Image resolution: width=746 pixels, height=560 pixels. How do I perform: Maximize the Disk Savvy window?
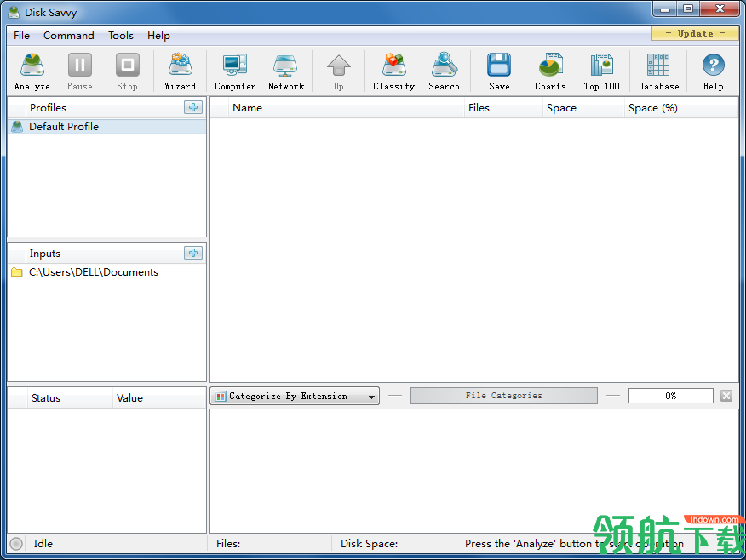pyautogui.click(x=688, y=9)
